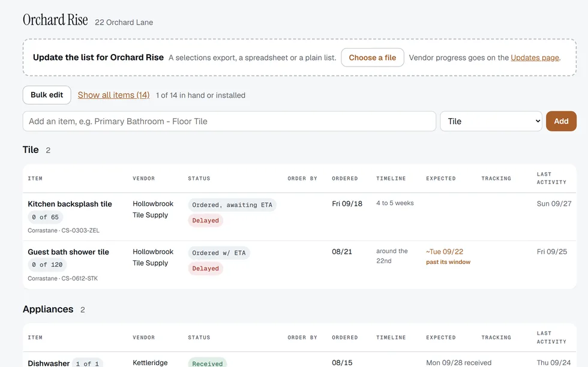Image resolution: width=588 pixels, height=367 pixels.
Task: Click Hollowbrook Tile Supply in Guest bath row
Action: (153, 257)
